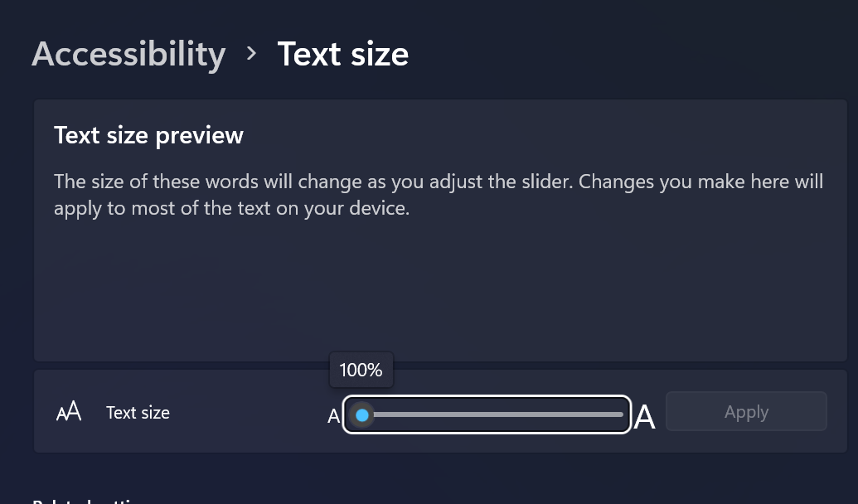This screenshot has width=858, height=504.
Task: Click the line starting 'apply to most'
Action: click(x=231, y=209)
